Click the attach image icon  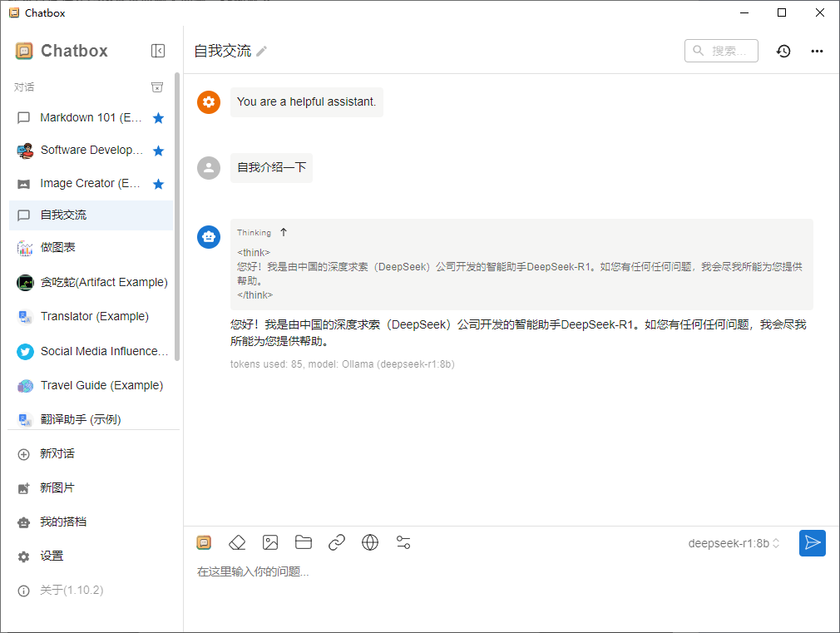(270, 543)
